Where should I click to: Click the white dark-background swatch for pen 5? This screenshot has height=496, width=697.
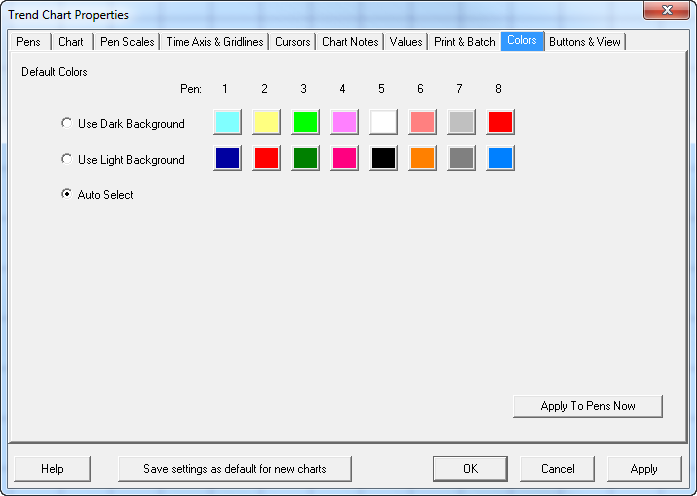pyautogui.click(x=384, y=123)
